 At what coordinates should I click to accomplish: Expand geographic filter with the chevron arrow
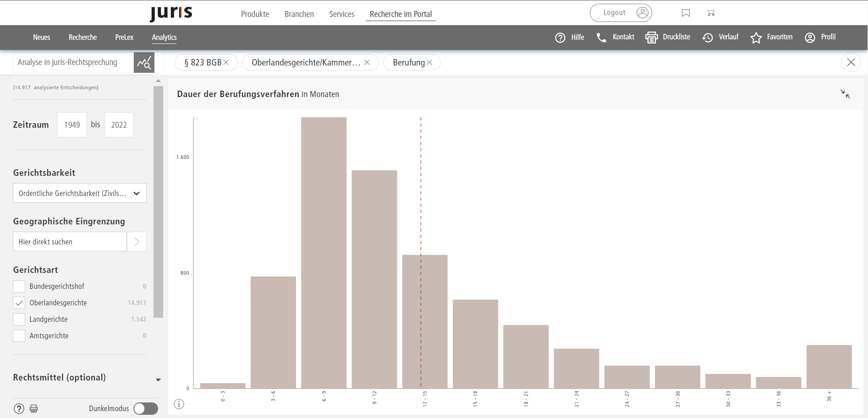click(137, 242)
